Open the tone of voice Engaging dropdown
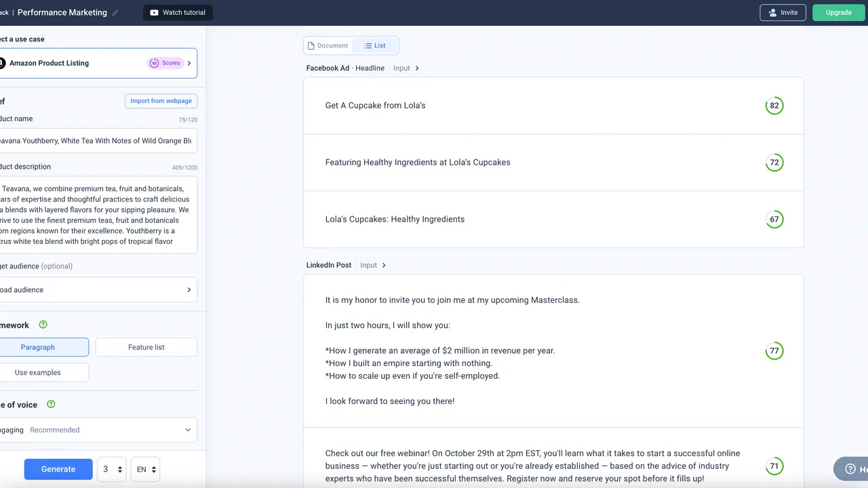This screenshot has width=868, height=488. coord(98,430)
